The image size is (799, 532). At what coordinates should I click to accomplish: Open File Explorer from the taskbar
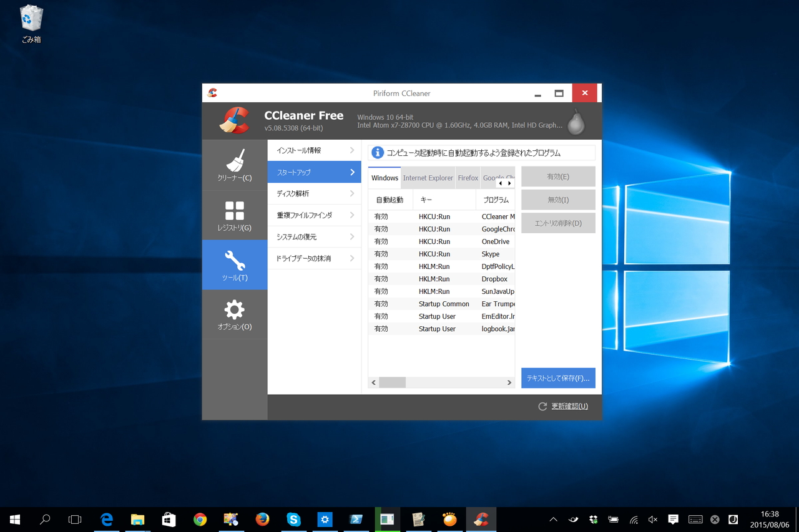(137, 520)
